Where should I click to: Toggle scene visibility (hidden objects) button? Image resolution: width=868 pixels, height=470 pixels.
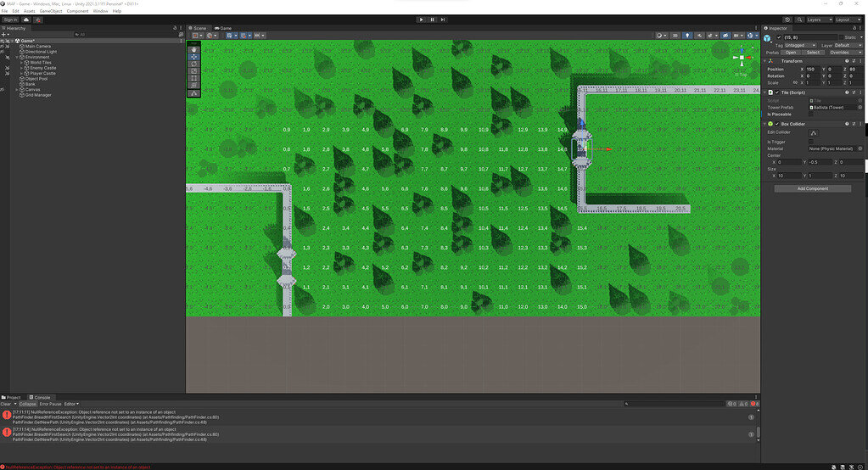[725, 36]
